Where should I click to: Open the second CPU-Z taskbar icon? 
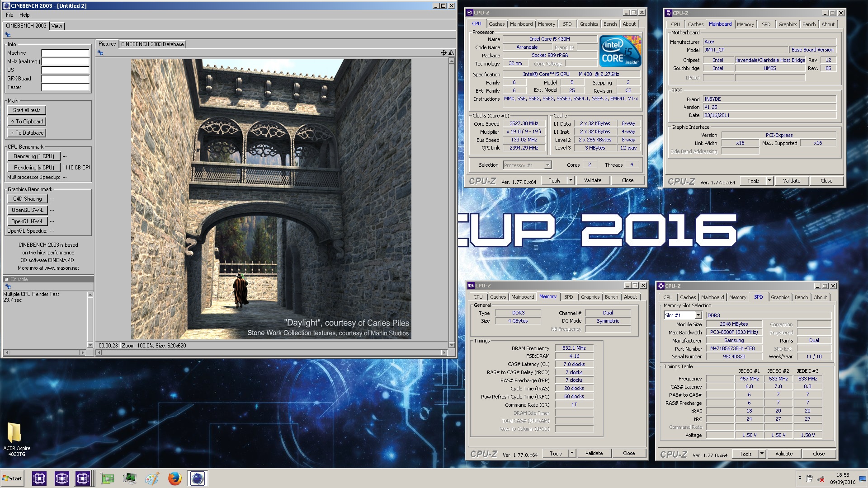(62, 478)
